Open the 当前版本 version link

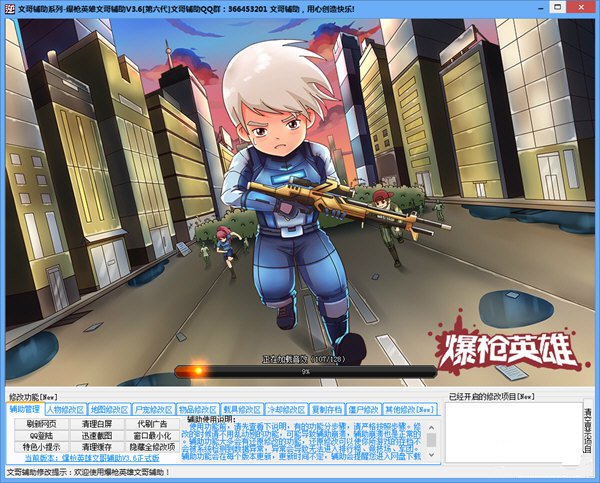coord(92,458)
